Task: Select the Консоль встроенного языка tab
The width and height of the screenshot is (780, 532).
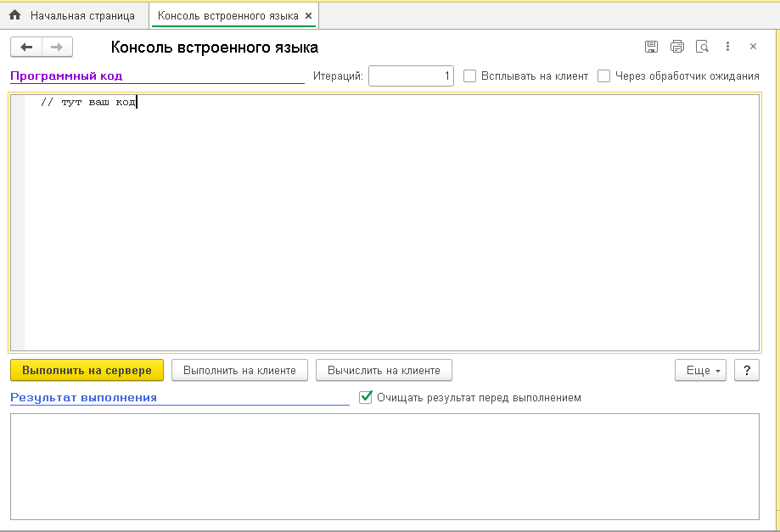Action: (x=227, y=15)
